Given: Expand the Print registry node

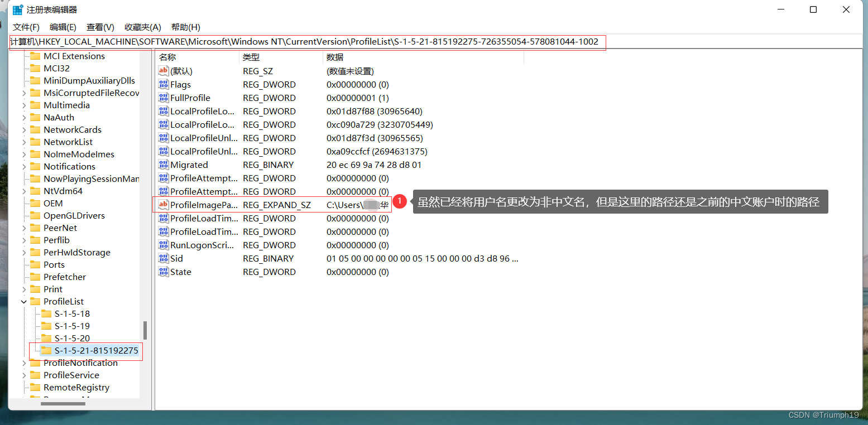Looking at the screenshot, I should pos(23,289).
